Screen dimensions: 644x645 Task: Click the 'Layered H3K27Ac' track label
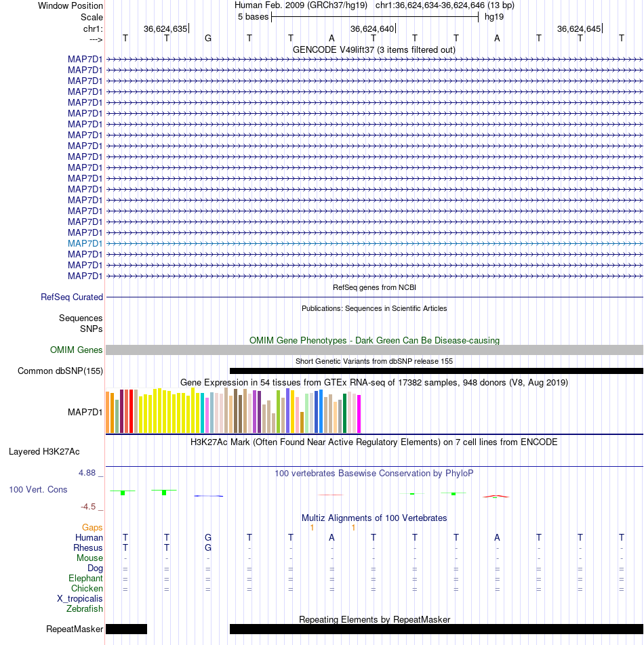click(44, 452)
